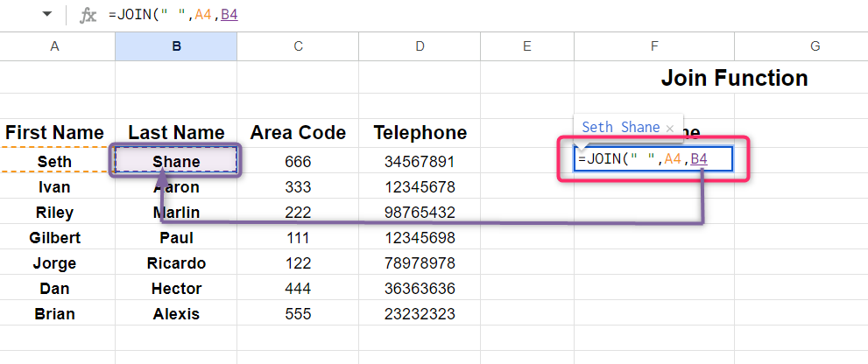
Task: Open the name box dropdown arrow
Action: click(x=46, y=15)
